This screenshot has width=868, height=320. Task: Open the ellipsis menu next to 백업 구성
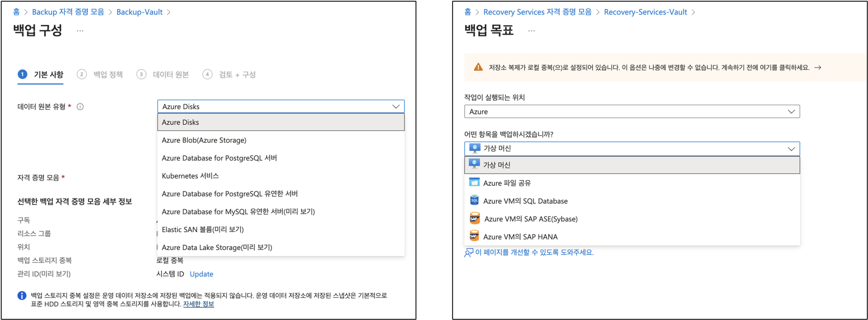tap(80, 31)
